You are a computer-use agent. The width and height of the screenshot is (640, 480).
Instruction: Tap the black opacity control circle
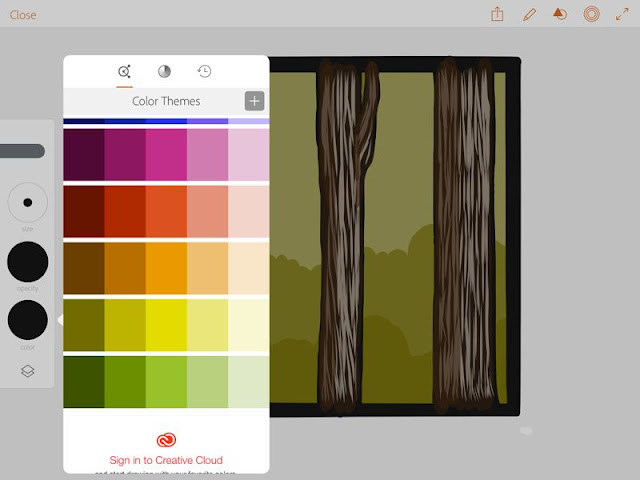click(x=28, y=262)
